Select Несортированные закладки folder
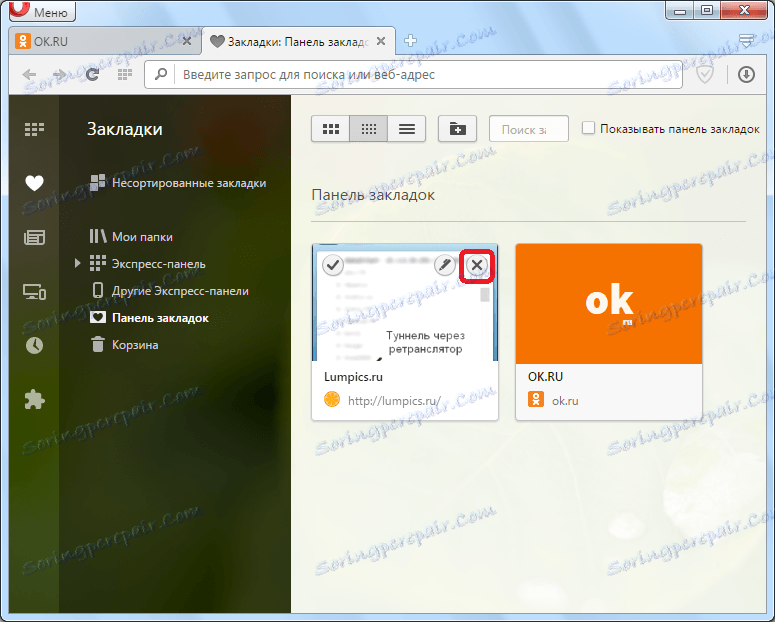This screenshot has width=775, height=622. (x=178, y=183)
